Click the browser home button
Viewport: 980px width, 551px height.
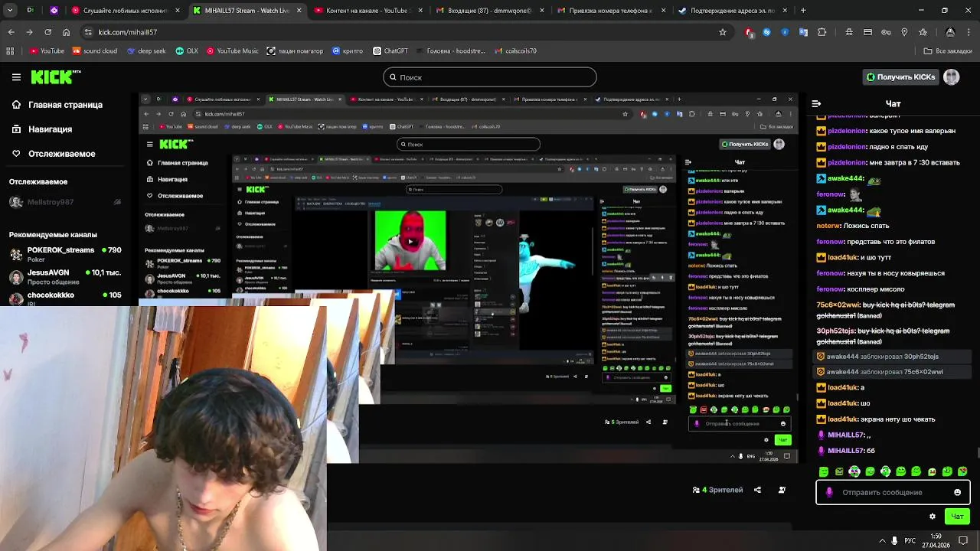(x=66, y=32)
